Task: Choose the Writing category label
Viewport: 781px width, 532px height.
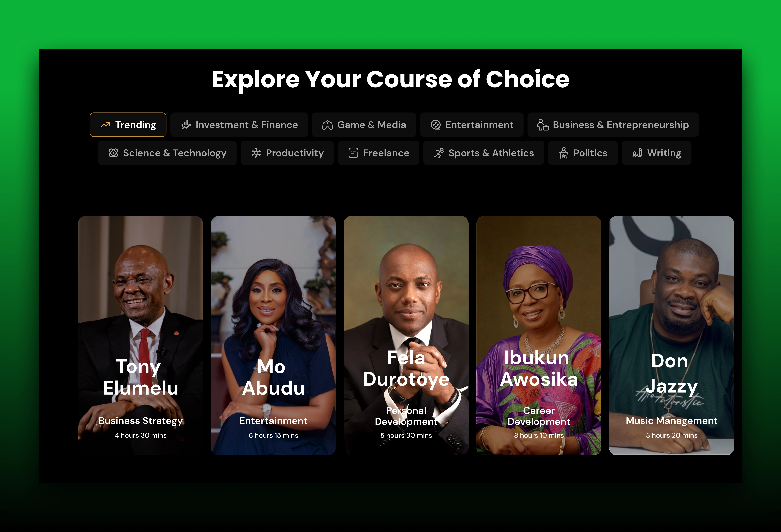Action: [x=664, y=153]
